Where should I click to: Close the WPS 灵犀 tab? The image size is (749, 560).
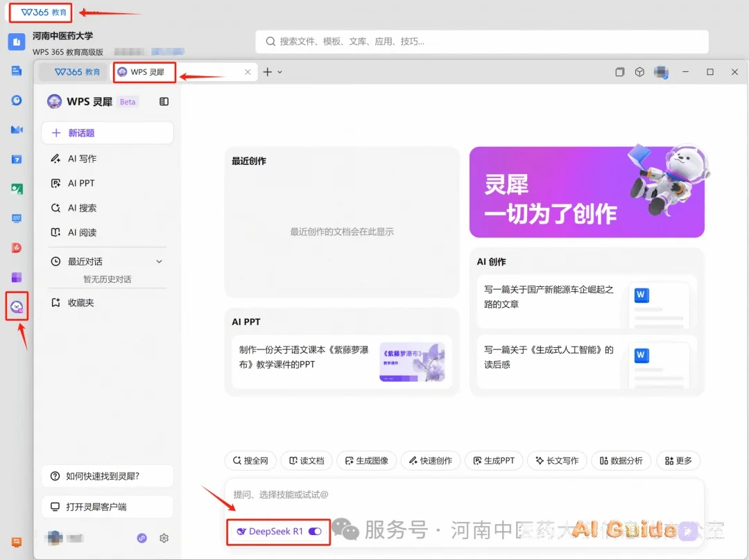pyautogui.click(x=248, y=72)
